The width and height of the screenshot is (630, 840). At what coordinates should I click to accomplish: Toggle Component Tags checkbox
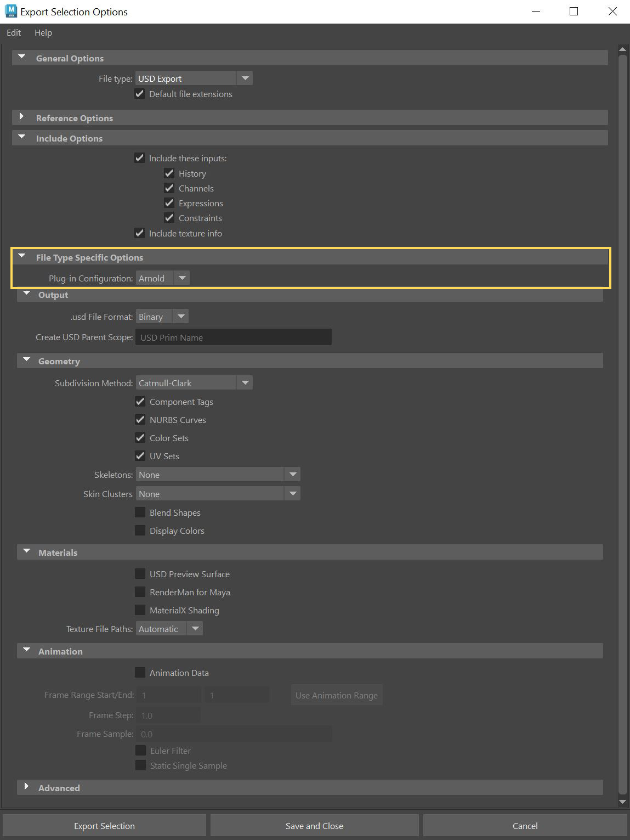coord(140,402)
